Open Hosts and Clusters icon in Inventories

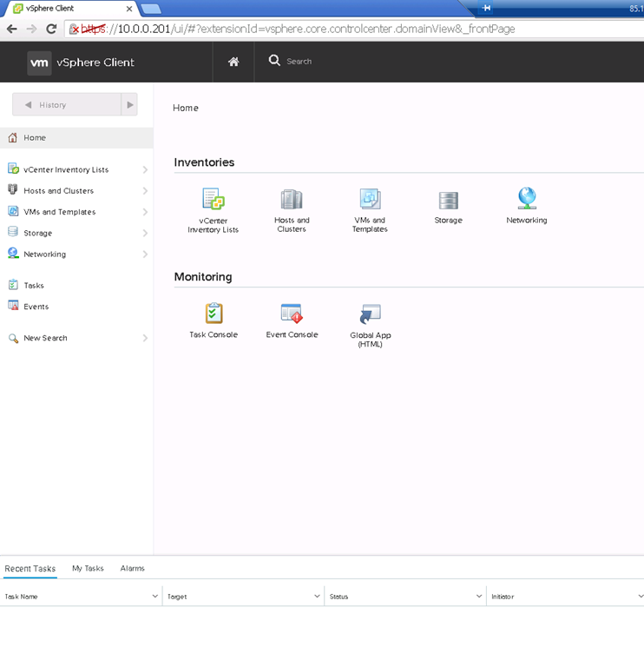click(x=292, y=199)
